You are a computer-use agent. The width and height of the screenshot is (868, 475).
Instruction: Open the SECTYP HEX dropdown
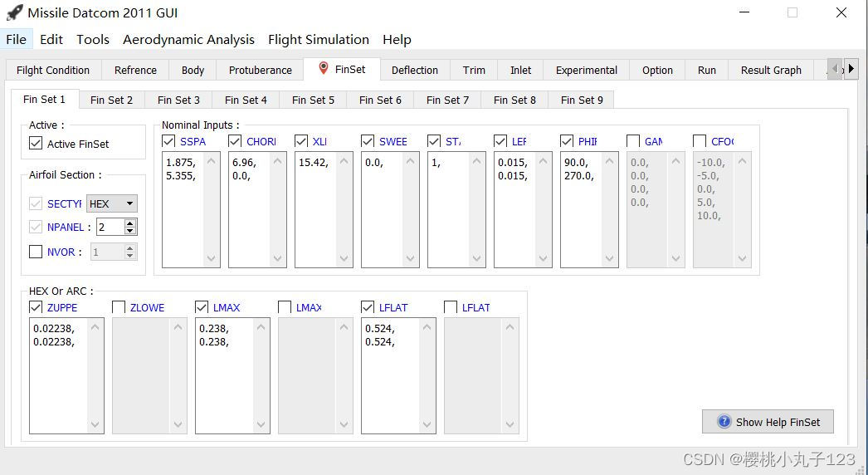(112, 203)
